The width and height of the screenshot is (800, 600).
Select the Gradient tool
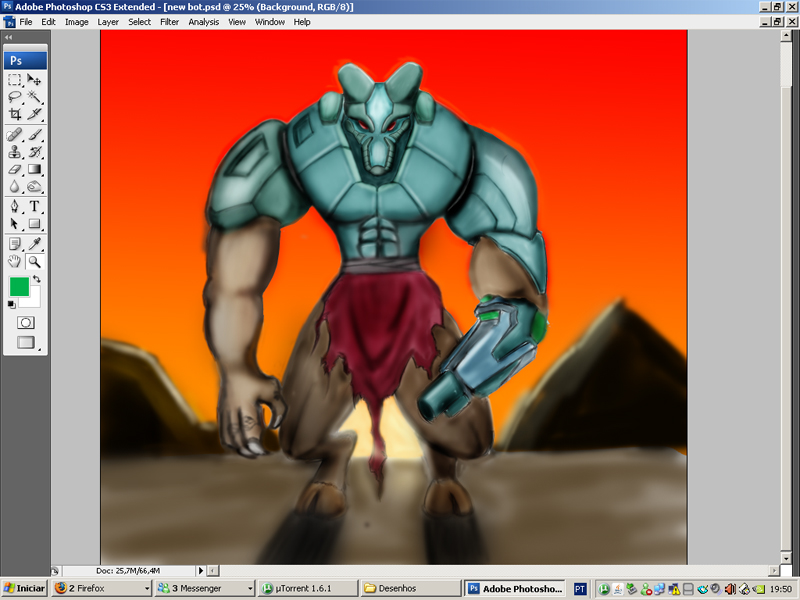coord(34,169)
